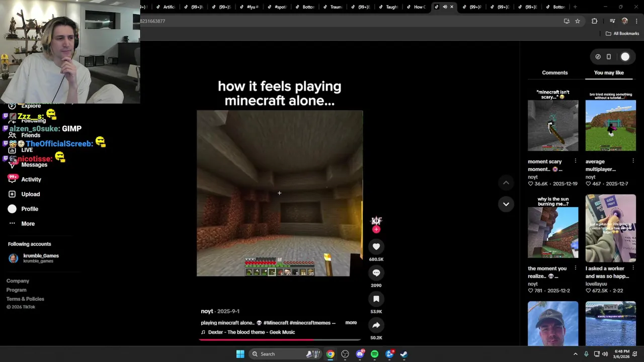The width and height of the screenshot is (644, 362).
Task: Click the #Minecraft hashtag in caption
Action: (276, 323)
